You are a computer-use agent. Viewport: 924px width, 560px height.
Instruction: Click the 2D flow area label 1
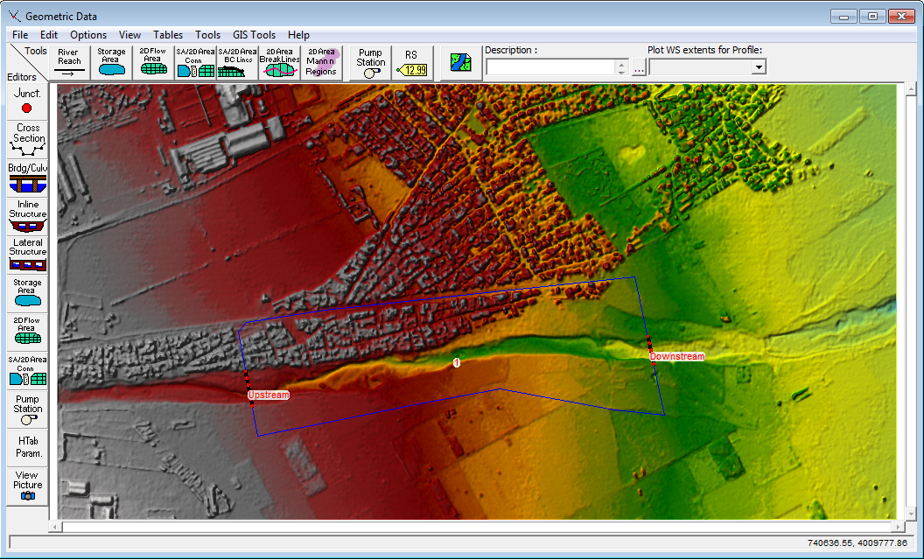pos(456,362)
